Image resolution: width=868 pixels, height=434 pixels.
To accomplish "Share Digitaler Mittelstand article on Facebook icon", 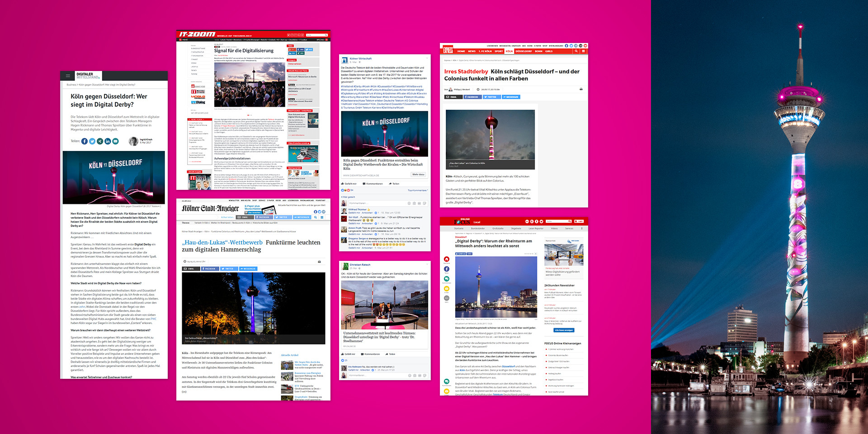I will click(x=85, y=141).
